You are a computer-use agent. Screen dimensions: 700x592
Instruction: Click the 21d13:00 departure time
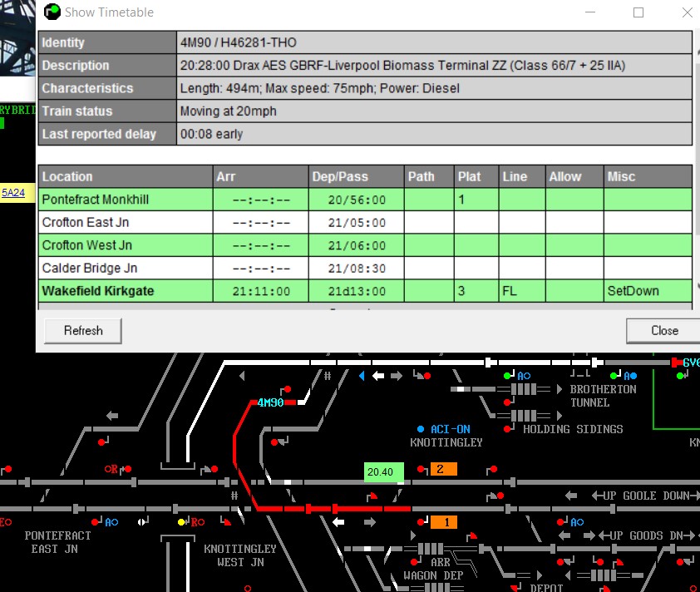(x=357, y=292)
